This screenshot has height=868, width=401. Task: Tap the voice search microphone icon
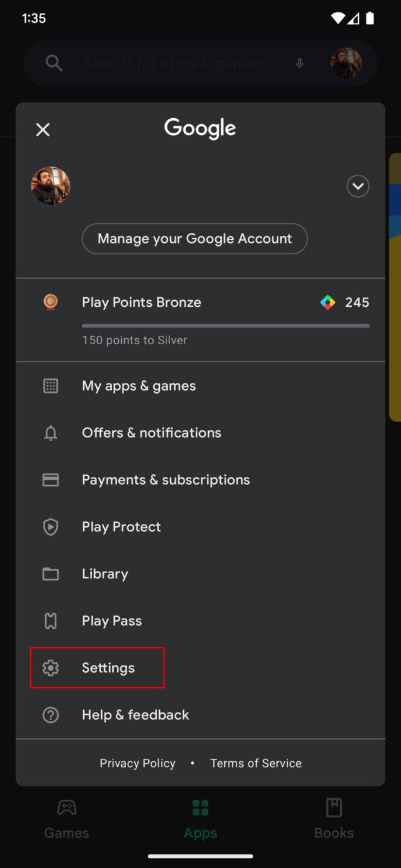click(299, 63)
